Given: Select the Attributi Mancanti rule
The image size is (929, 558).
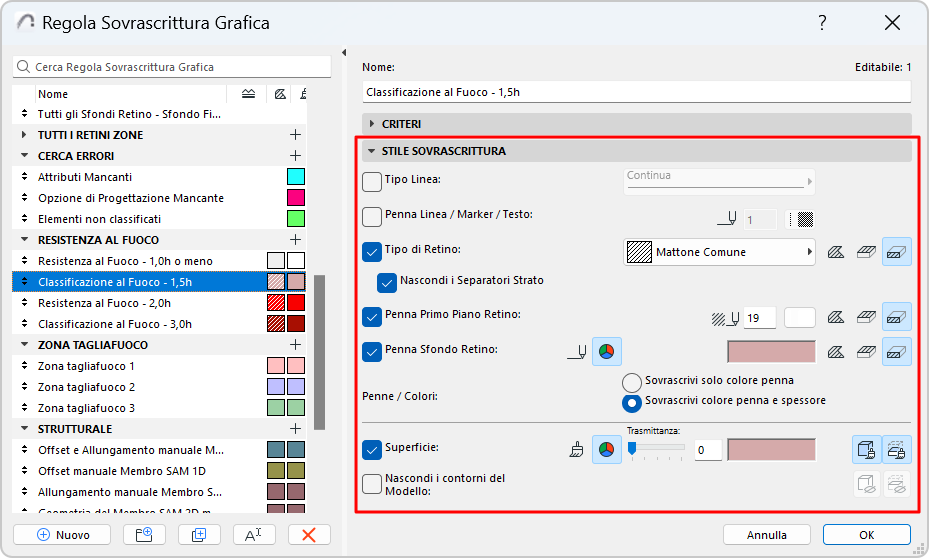Looking at the screenshot, I should pyautogui.click(x=159, y=177).
